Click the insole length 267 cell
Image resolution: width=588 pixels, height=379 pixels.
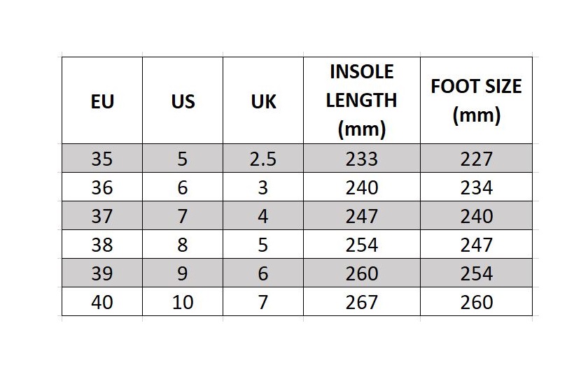point(362,301)
